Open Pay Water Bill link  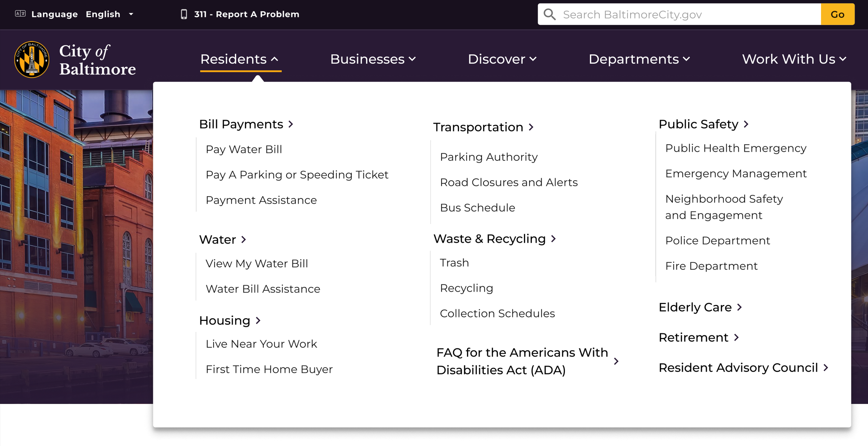[244, 149]
